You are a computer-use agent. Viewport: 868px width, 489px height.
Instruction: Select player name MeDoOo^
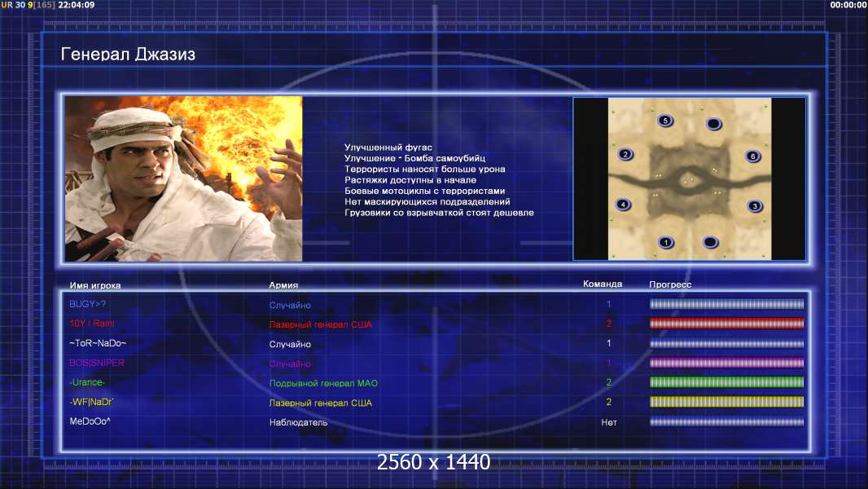point(90,421)
